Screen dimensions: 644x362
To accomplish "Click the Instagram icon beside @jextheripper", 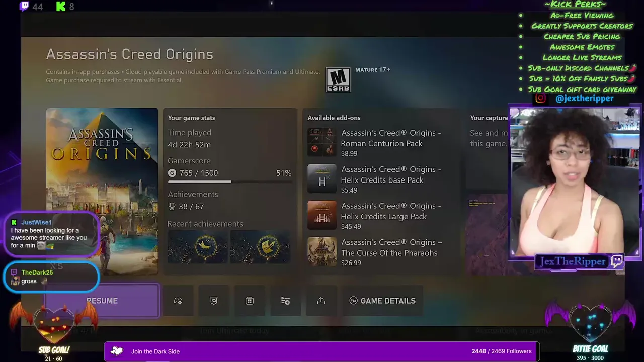I will [x=540, y=98].
